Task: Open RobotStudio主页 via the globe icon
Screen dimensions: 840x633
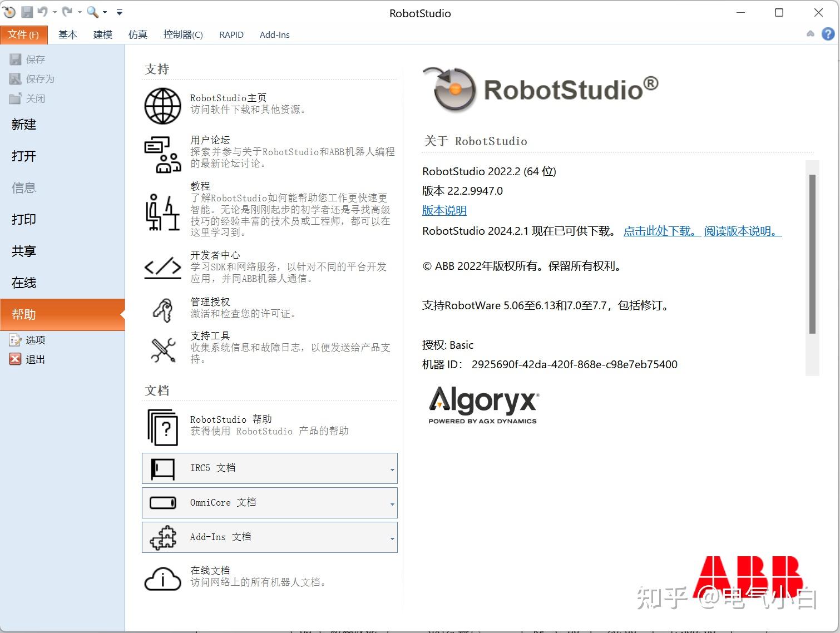Action: pos(162,106)
